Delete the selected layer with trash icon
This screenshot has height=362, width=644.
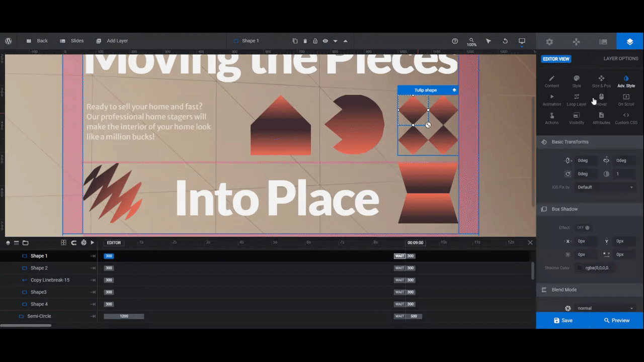[305, 41]
